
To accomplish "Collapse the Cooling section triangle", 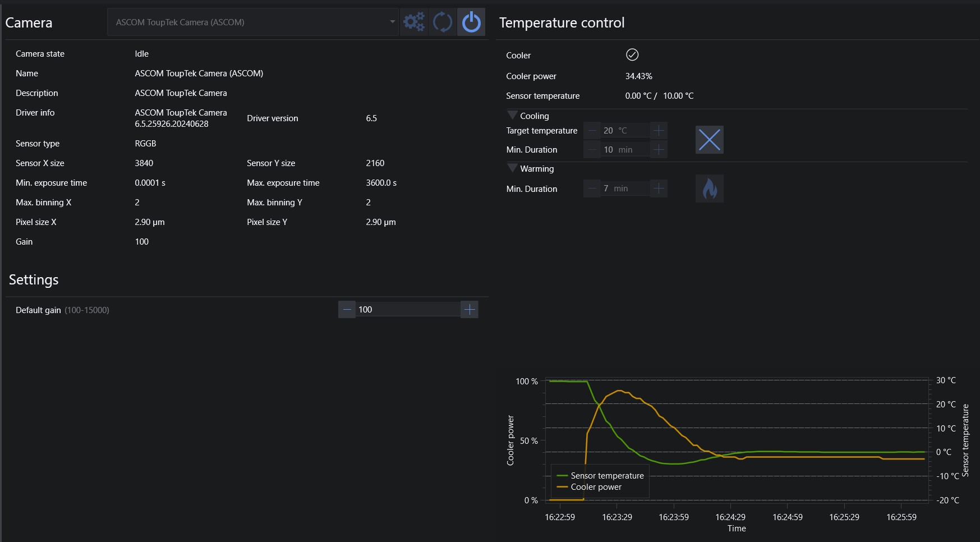I will click(x=512, y=115).
